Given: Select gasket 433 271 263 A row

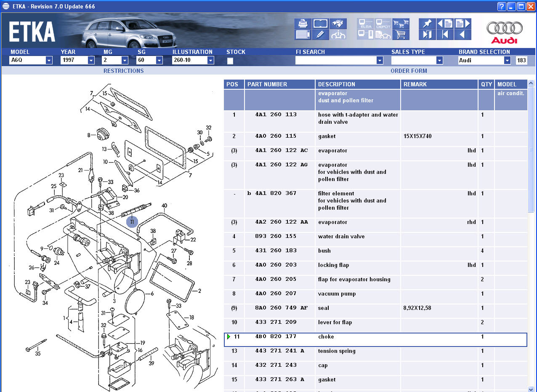Looking at the screenshot, I should pyautogui.click(x=375, y=383).
